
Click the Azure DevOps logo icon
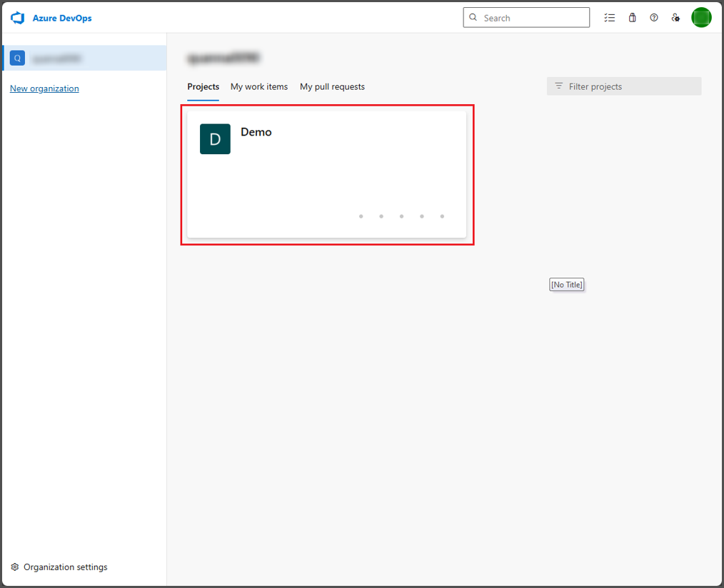tap(18, 18)
